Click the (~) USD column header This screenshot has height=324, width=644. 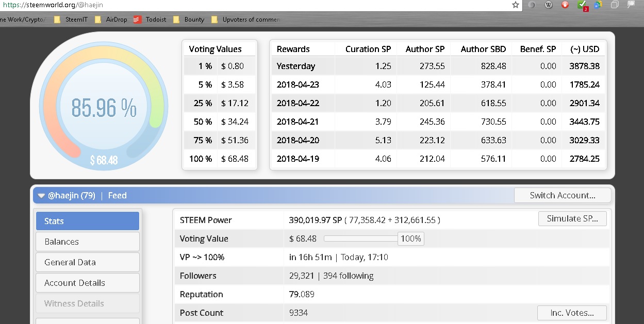(x=585, y=49)
